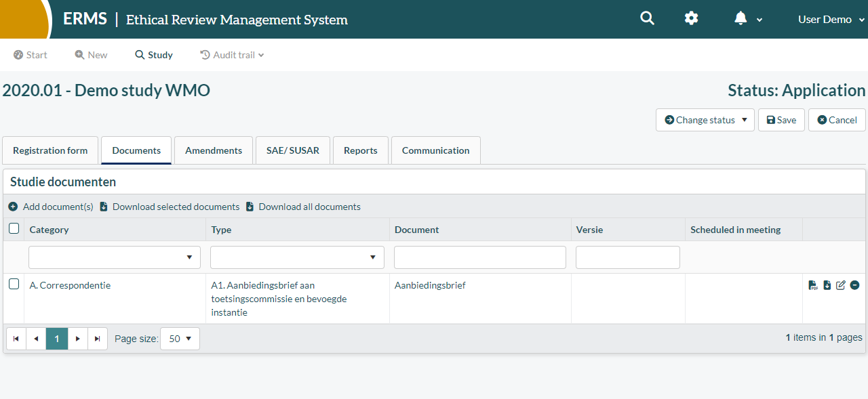
Task: Go to next page of grid
Action: [x=78, y=339]
